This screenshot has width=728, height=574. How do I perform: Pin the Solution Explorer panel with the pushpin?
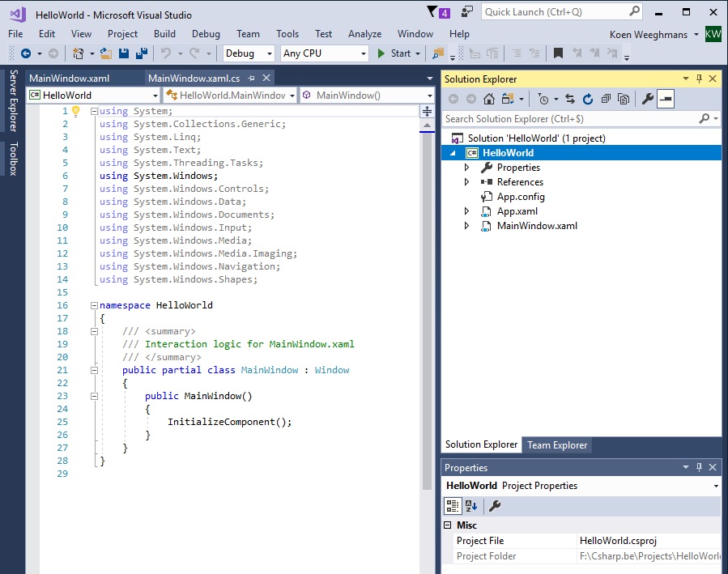(x=699, y=79)
